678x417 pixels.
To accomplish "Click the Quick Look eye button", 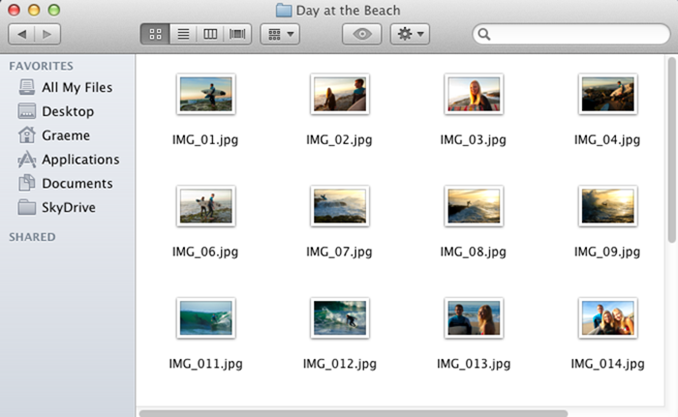I will (x=361, y=34).
